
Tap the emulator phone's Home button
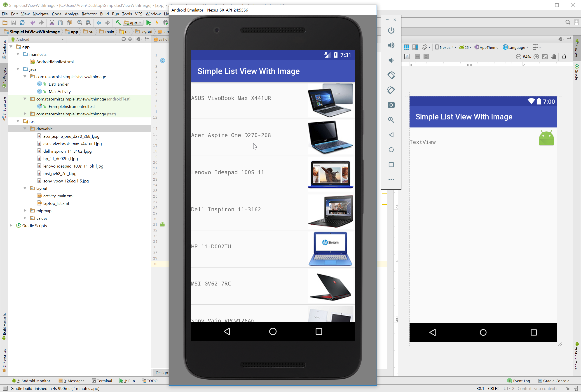[273, 331]
